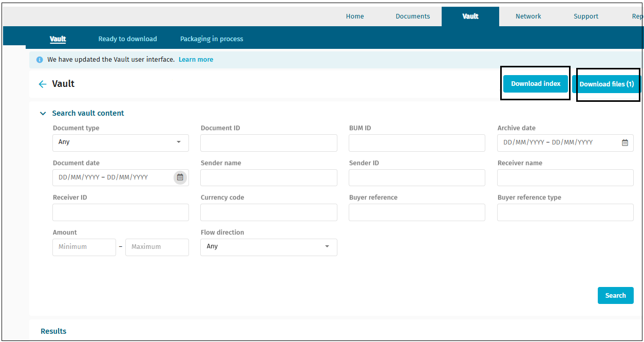
Task: Open the Archive date calendar picker
Action: [x=624, y=143]
